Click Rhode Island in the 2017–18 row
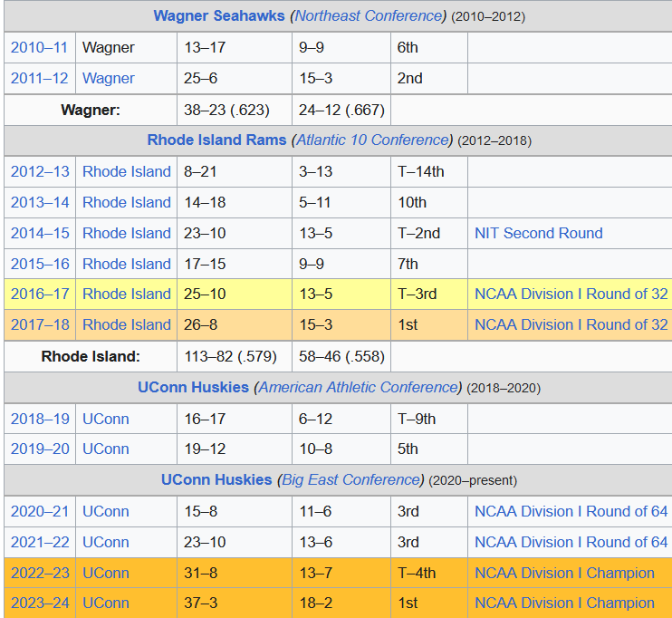672x618 pixels. [x=127, y=325]
